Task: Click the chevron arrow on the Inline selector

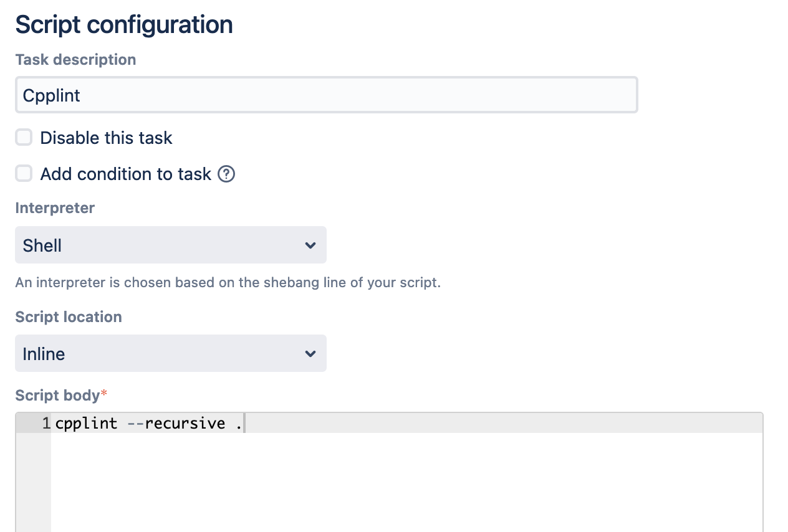Action: pyautogui.click(x=310, y=354)
